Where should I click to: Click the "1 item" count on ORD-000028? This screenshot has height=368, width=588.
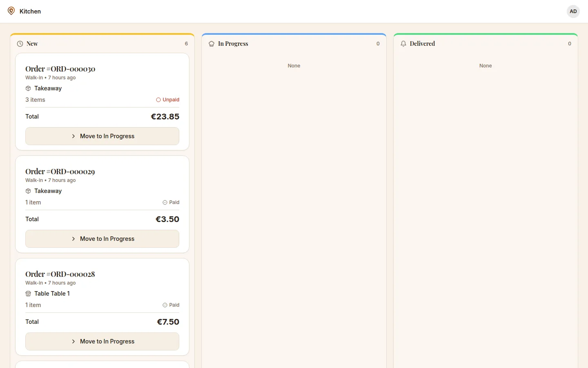click(x=33, y=305)
